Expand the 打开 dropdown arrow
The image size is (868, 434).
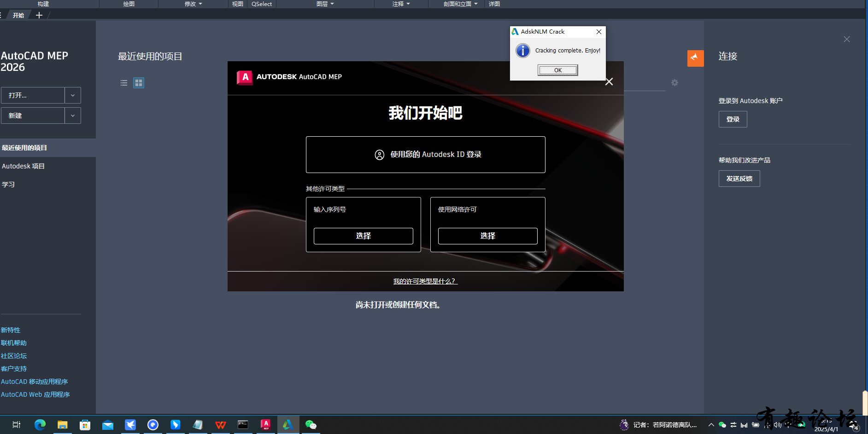73,95
